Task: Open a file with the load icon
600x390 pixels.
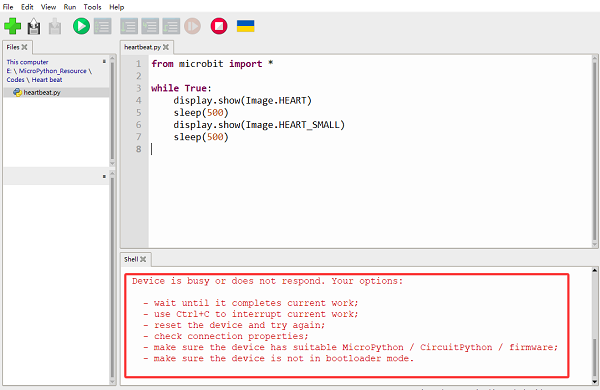Action: [34, 26]
